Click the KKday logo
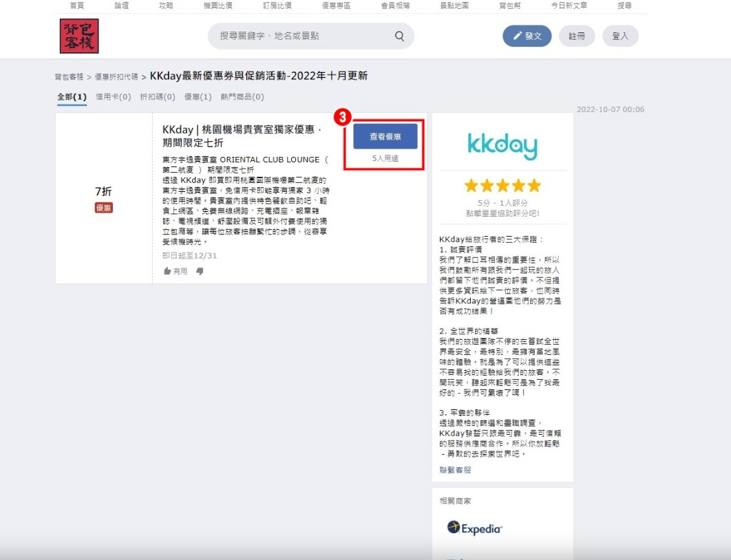 tap(502, 146)
